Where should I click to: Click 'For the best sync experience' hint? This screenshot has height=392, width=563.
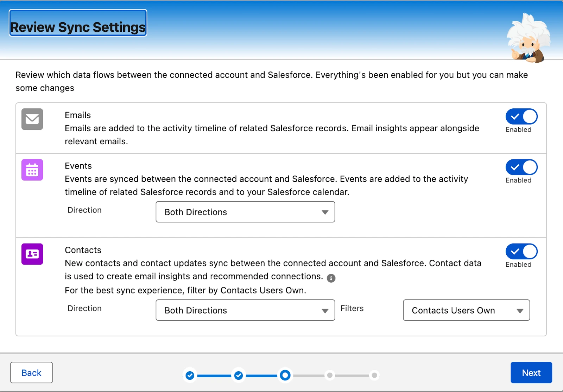pyautogui.click(x=185, y=290)
